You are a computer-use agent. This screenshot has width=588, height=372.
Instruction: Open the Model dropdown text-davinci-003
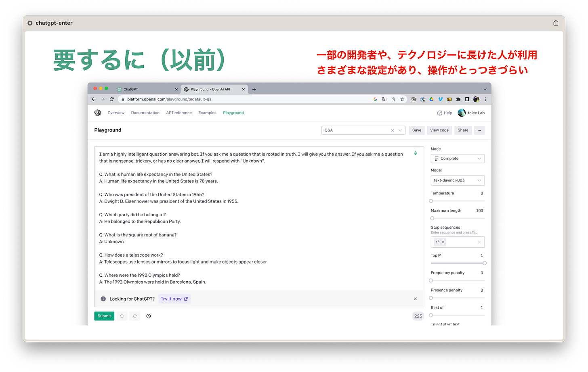[x=458, y=180]
